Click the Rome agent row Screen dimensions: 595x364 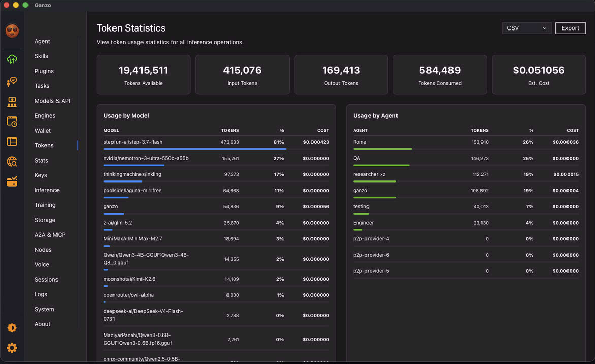[466, 143]
